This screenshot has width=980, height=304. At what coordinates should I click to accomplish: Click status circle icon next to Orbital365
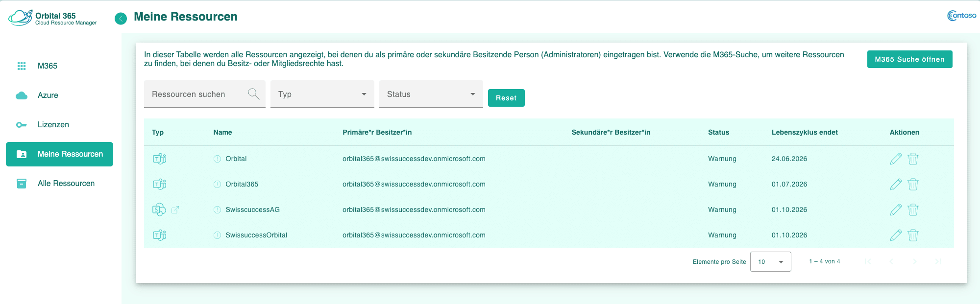218,185
